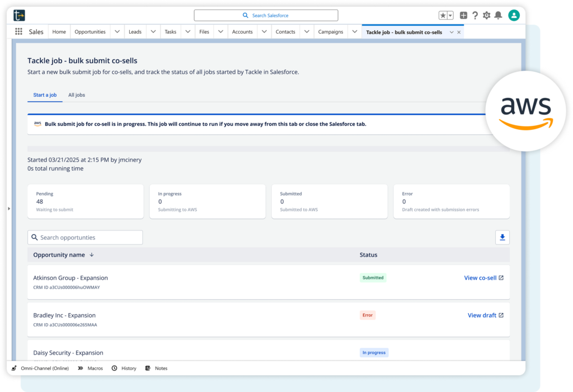Viewport: 573px width, 392px height.
Task: Download the job results with the download icon
Action: click(x=502, y=238)
